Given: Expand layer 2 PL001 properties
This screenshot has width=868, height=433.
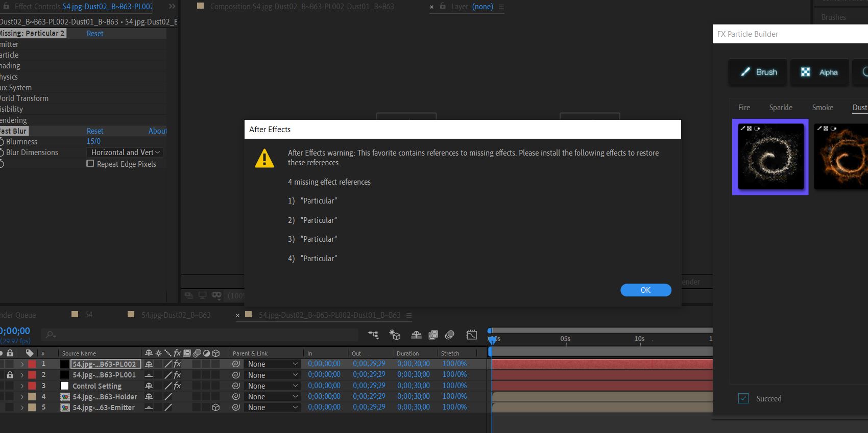Looking at the screenshot, I should 22,375.
